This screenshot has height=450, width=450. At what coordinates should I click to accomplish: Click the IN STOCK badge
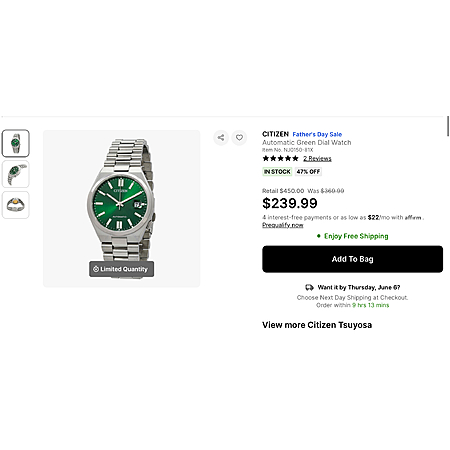point(277,172)
